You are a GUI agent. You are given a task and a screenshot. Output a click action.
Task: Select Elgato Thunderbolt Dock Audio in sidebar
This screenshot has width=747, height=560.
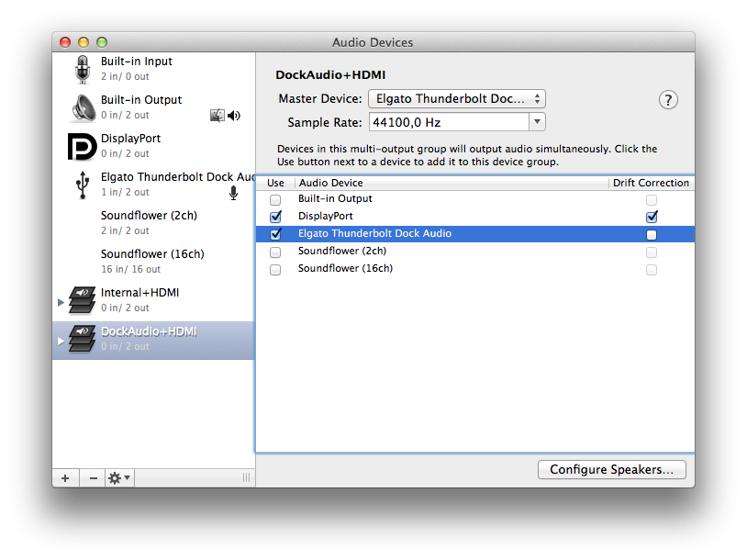(153, 185)
